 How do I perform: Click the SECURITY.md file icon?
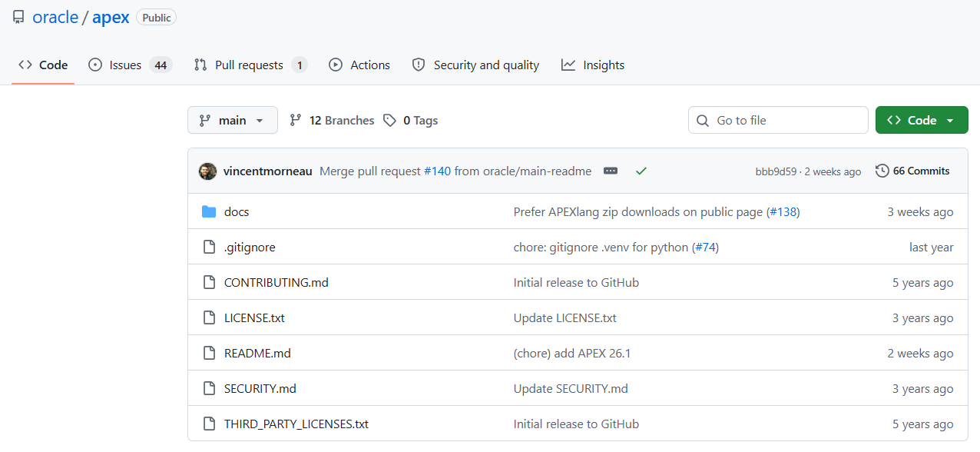click(x=209, y=388)
